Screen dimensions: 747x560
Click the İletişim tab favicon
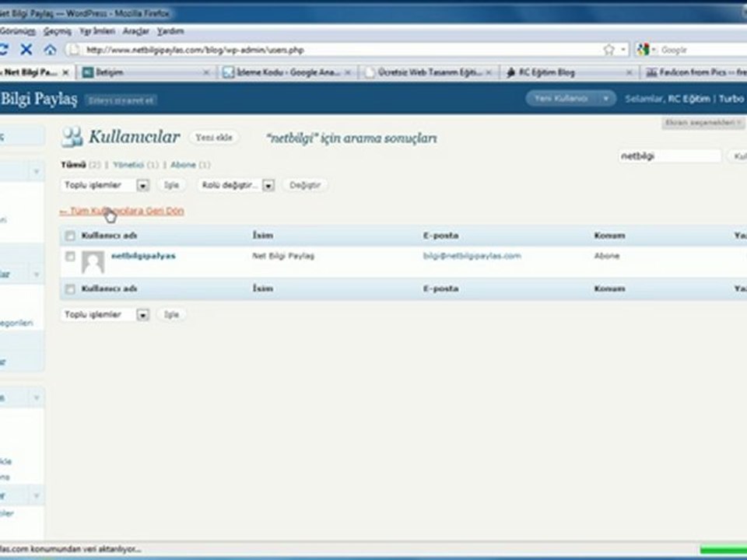(x=87, y=72)
